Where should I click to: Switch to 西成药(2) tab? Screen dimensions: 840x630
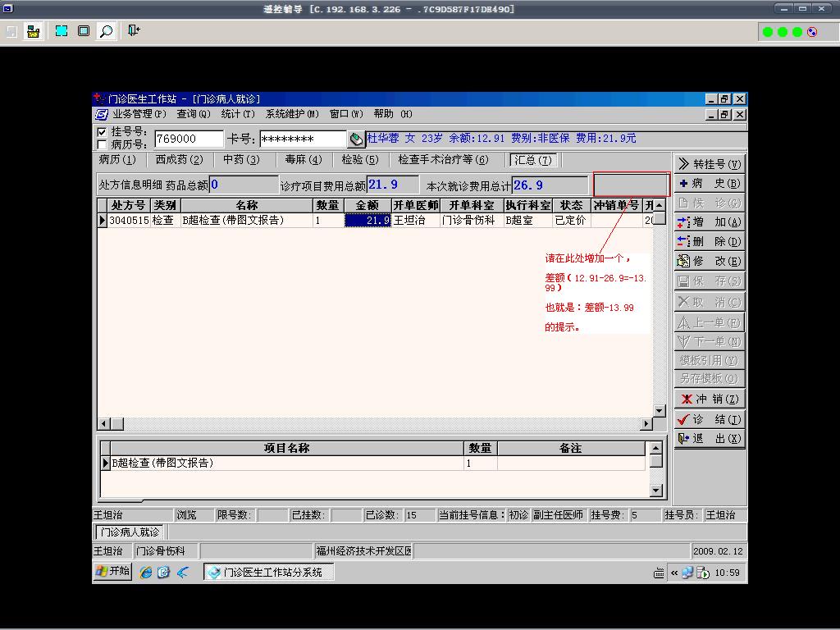tap(180, 160)
